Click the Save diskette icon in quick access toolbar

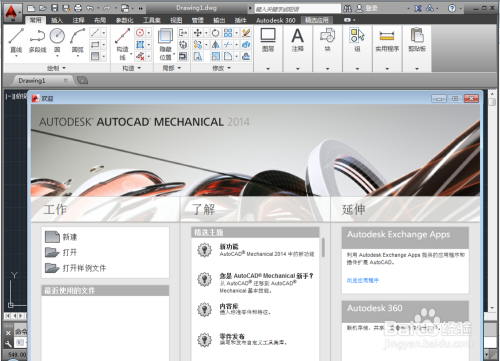click(x=55, y=8)
